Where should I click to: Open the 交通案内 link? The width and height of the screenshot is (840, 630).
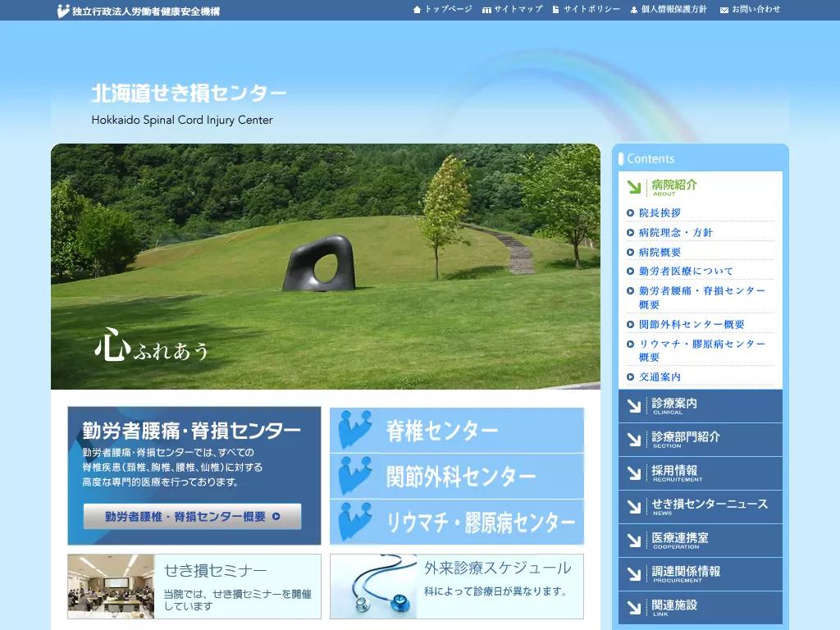[660, 377]
